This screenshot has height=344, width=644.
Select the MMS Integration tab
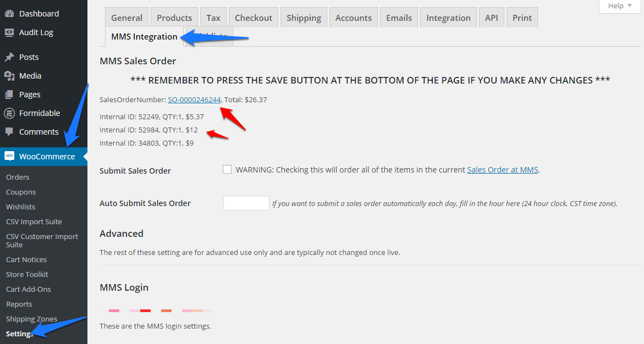coord(144,36)
